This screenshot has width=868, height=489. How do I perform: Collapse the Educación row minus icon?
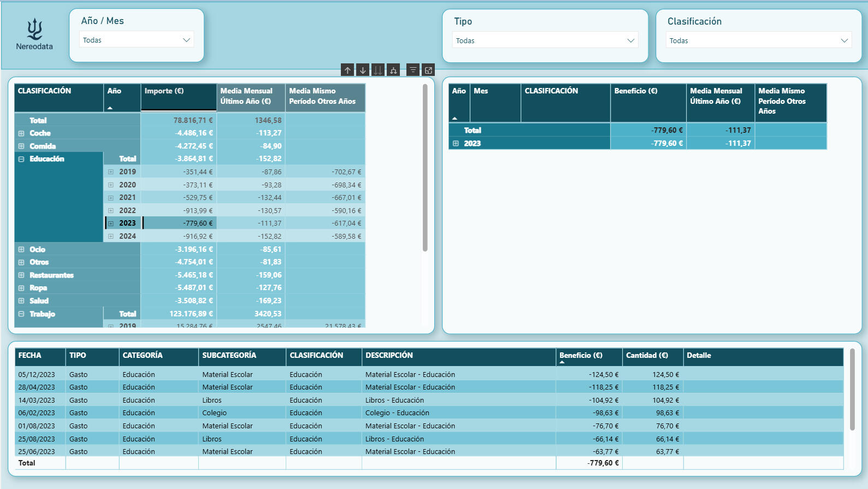[21, 159]
